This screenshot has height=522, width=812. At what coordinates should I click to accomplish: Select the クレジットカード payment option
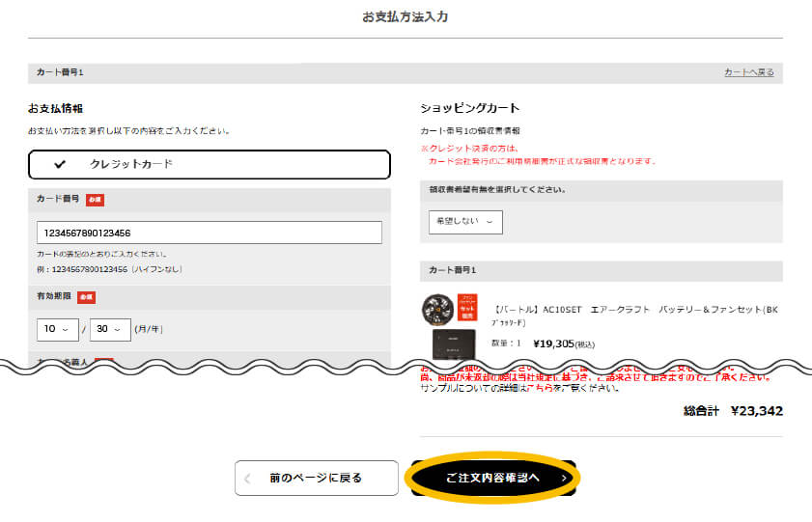[x=210, y=164]
